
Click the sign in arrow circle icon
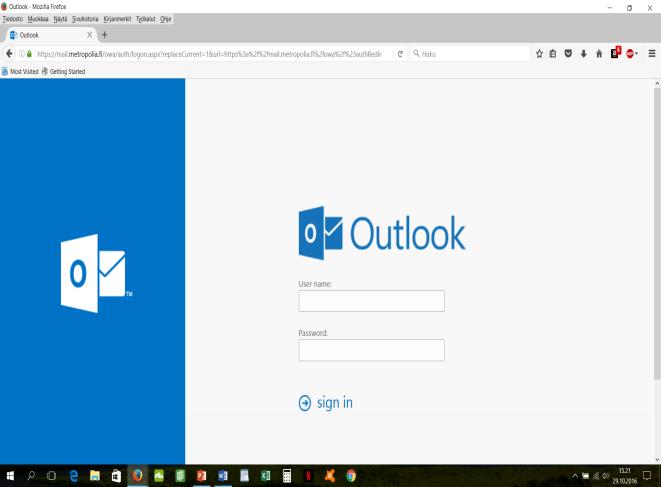point(305,403)
